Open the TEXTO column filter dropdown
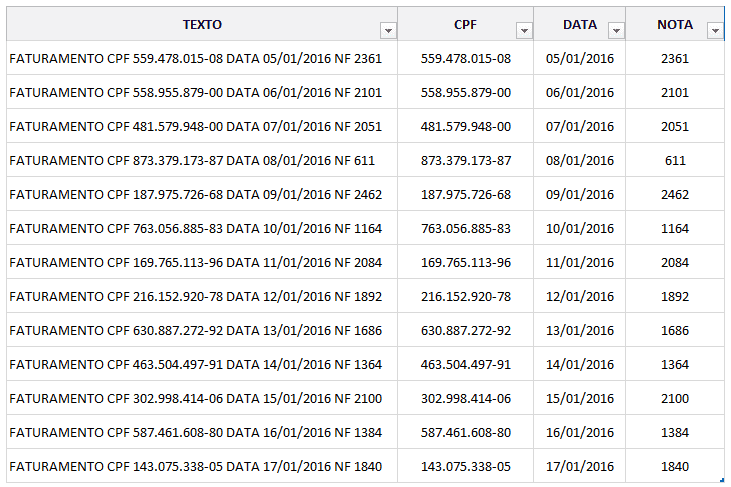 (x=388, y=30)
